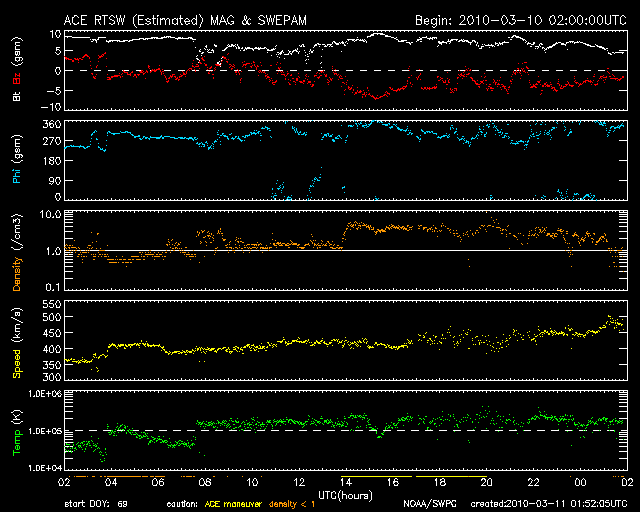
Task: Click the 360 tick on the Phi axis
Action: (52, 124)
